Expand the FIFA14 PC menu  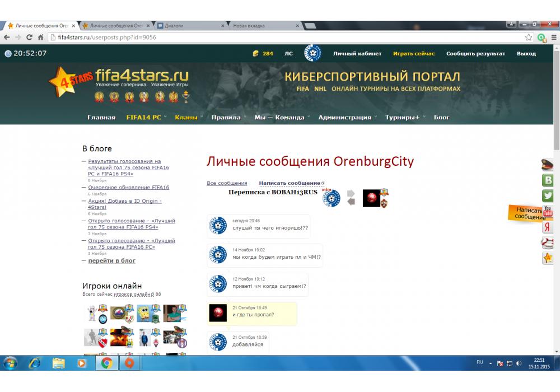[x=143, y=118]
